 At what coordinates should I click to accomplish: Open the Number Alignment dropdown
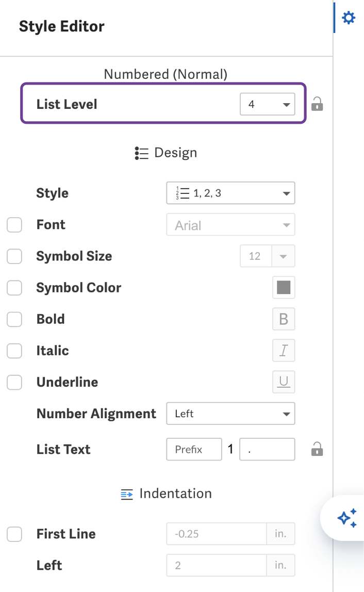click(x=230, y=414)
